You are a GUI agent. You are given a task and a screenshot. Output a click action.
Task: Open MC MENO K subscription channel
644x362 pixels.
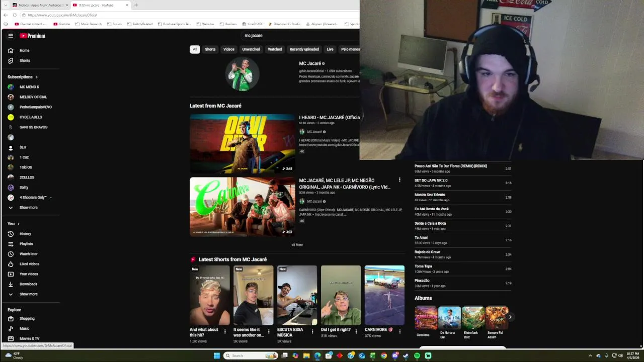(29, 87)
